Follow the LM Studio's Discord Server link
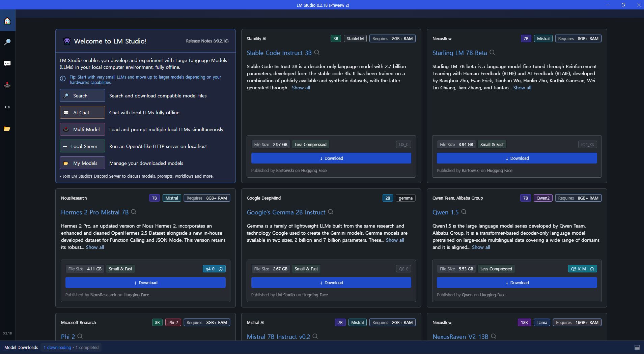The height and width of the screenshot is (354, 644). (96, 176)
